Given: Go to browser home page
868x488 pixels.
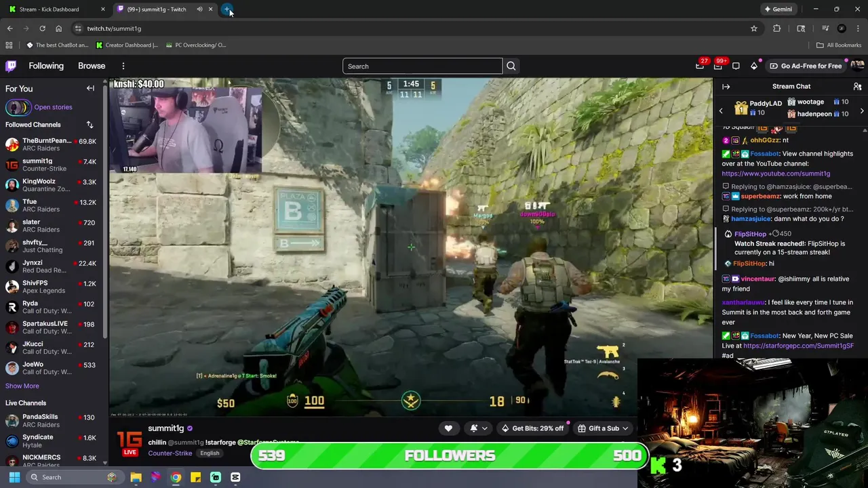Looking at the screenshot, I should point(58,28).
